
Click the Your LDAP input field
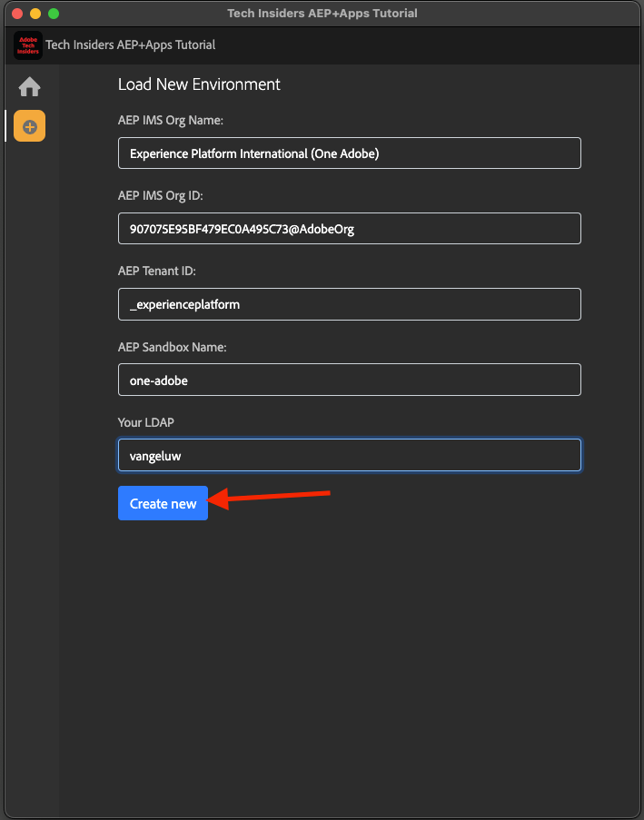pos(349,455)
